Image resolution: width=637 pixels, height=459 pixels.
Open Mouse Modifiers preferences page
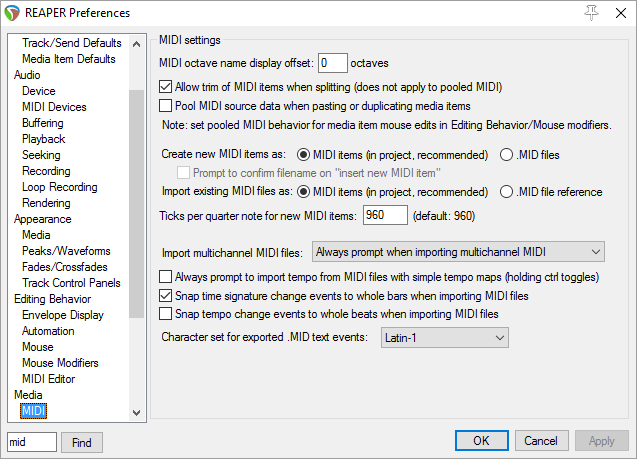coord(60,363)
